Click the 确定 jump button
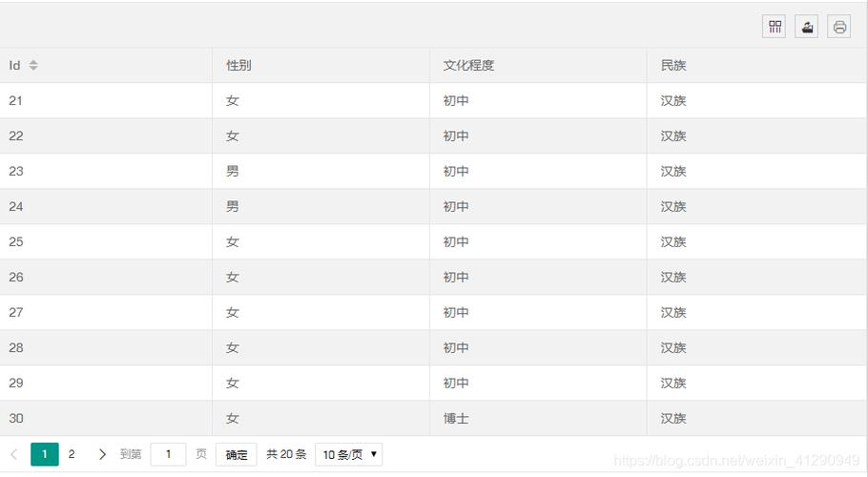The image size is (868, 477). point(237,454)
